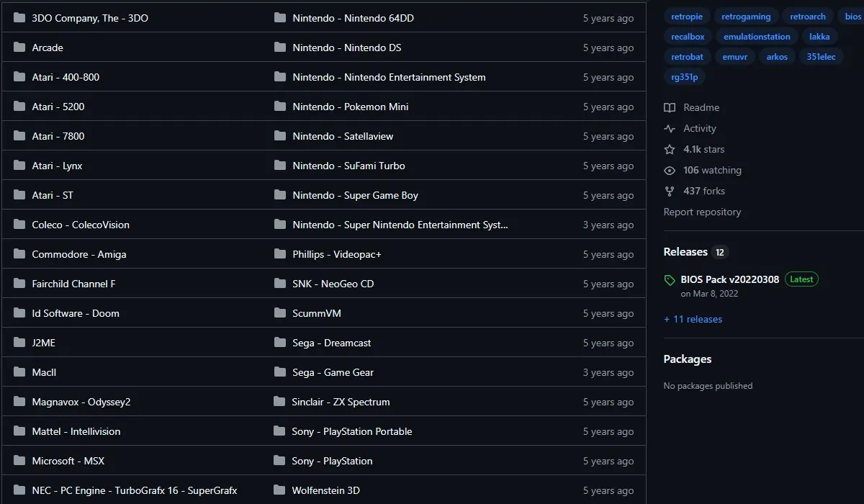
Task: Click the folder icon next to Atari - Lynx
Action: click(19, 166)
